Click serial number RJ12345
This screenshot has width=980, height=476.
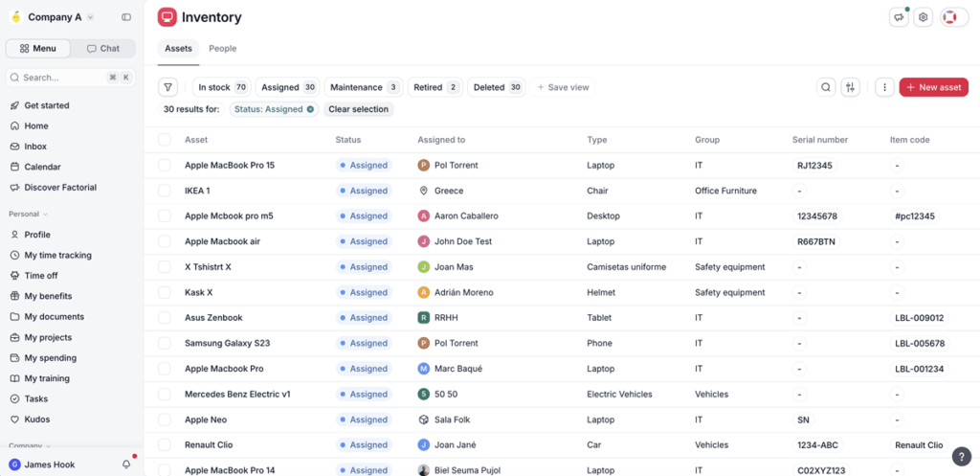pos(815,165)
